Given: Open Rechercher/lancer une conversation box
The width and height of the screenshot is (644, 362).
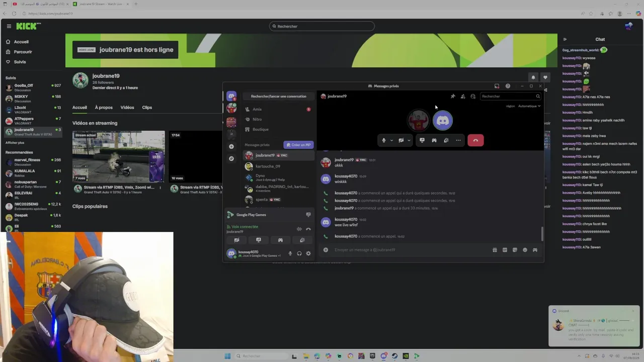Looking at the screenshot, I should click(x=278, y=96).
